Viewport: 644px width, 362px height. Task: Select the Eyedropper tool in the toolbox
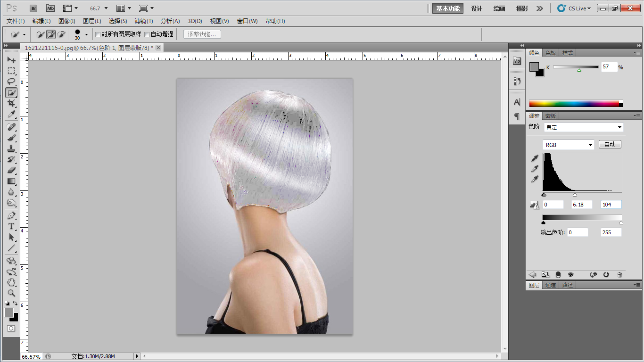click(x=11, y=114)
